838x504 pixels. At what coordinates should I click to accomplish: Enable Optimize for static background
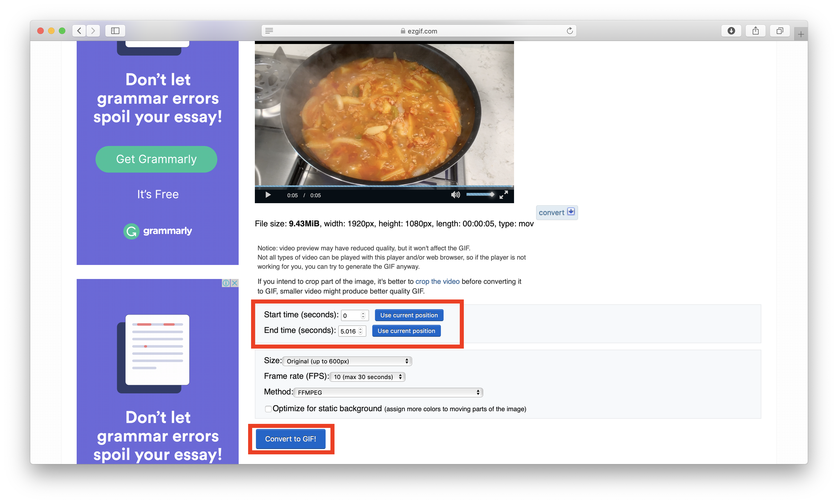pos(268,409)
